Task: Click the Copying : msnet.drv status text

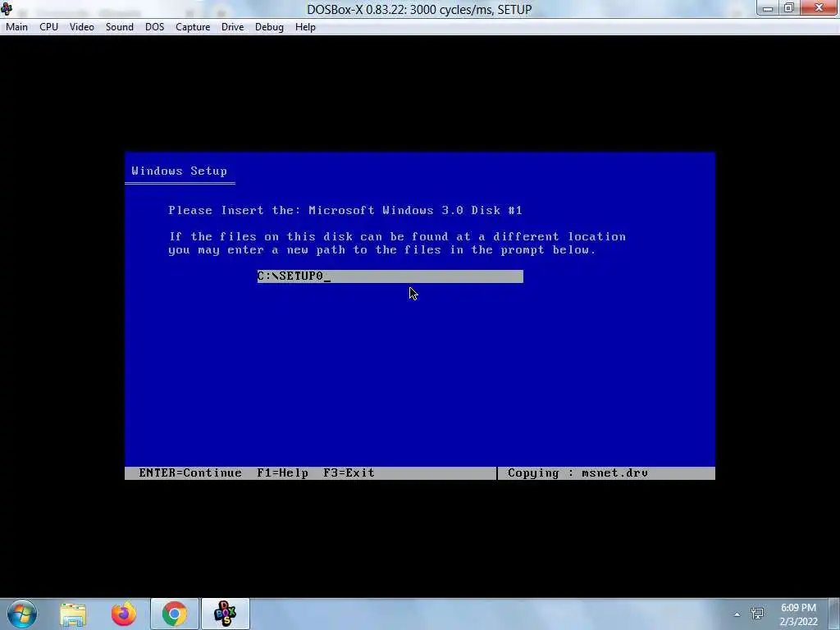Action: [577, 473]
